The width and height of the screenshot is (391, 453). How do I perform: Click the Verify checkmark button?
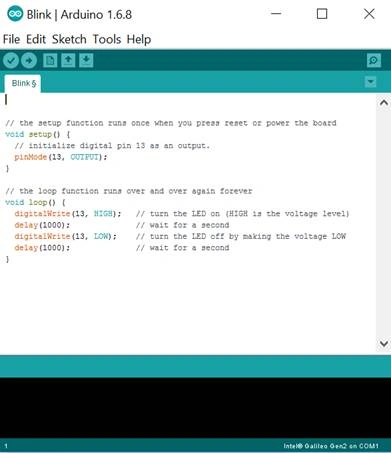11,61
